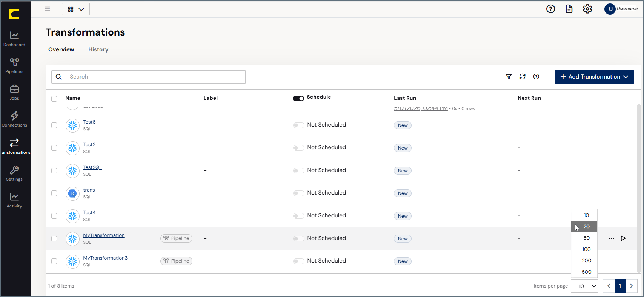The height and width of the screenshot is (297, 644).
Task: Select 100 items per page option
Action: click(584, 249)
